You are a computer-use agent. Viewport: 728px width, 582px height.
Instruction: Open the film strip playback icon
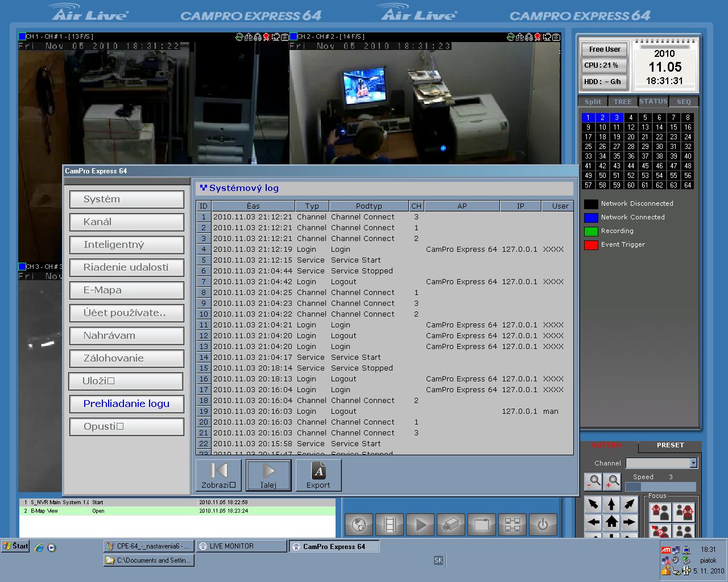coord(390,525)
